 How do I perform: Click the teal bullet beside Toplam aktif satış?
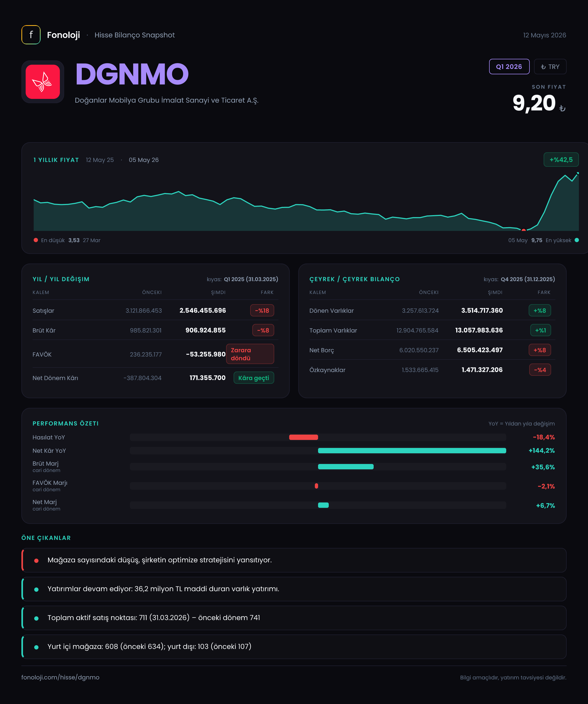click(36, 618)
